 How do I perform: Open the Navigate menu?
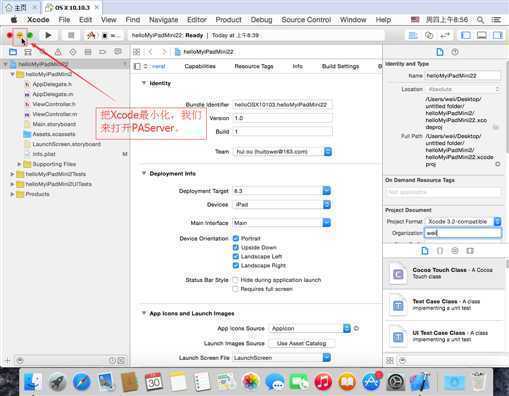click(163, 20)
